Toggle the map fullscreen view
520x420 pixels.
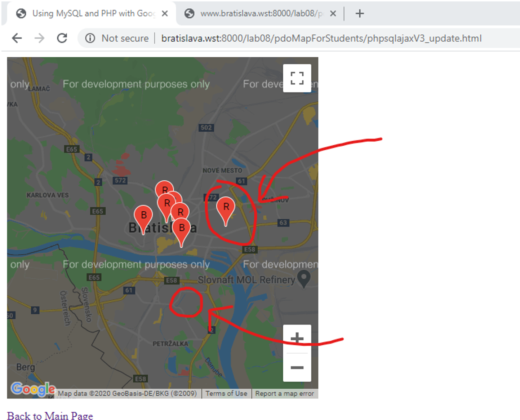coord(297,78)
